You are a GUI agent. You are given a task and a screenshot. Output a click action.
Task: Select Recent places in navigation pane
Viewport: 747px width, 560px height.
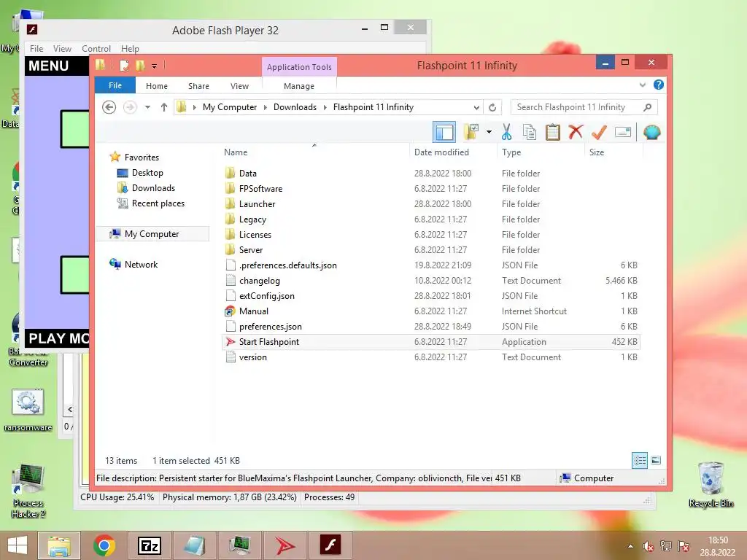tap(158, 203)
